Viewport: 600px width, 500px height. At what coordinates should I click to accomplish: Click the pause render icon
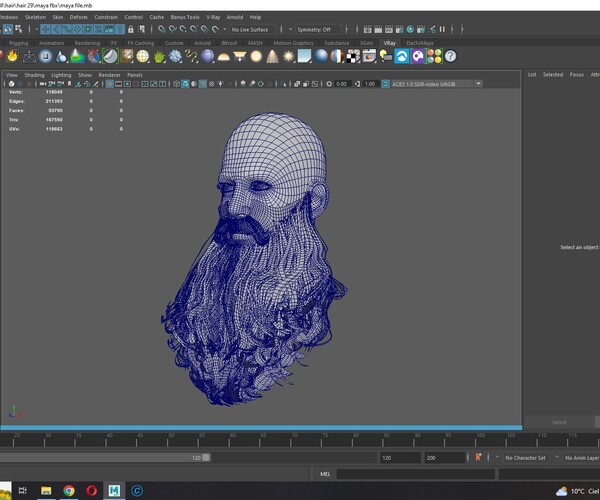point(442,29)
